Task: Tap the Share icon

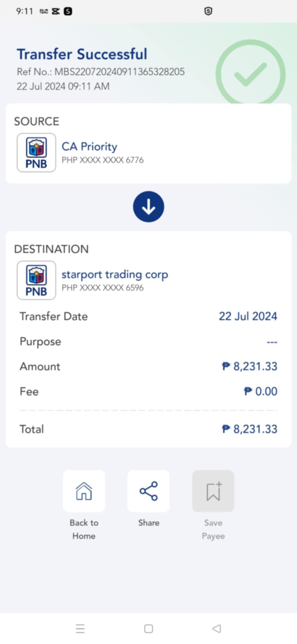Action: click(x=148, y=491)
